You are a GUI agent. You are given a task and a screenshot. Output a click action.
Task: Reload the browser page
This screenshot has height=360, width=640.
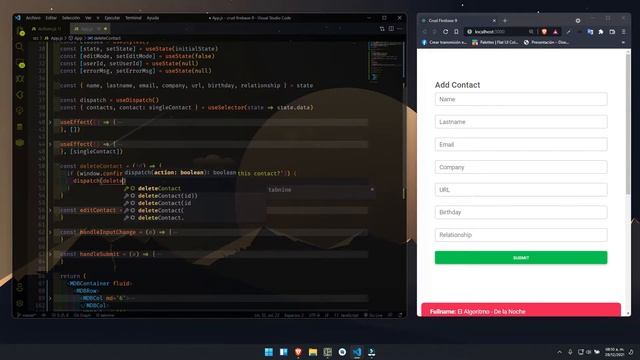[445, 31]
